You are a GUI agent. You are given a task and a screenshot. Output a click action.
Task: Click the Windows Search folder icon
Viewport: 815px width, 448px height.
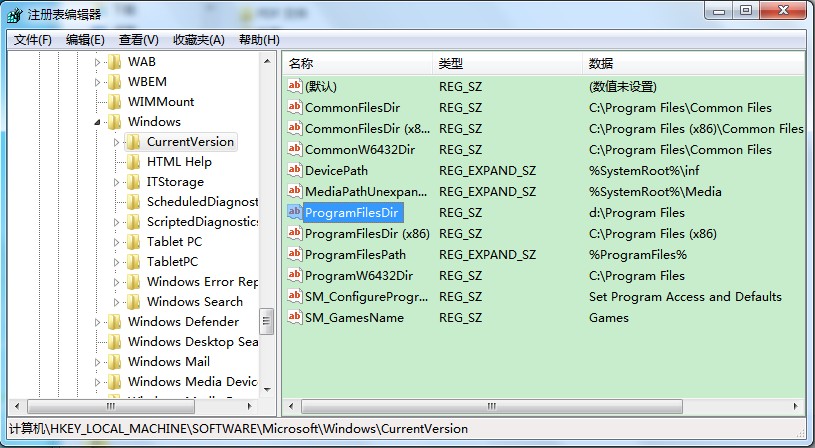(133, 302)
